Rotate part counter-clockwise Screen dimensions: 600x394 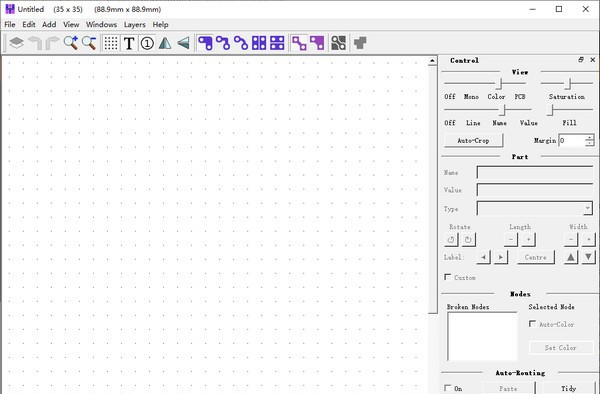[451, 240]
